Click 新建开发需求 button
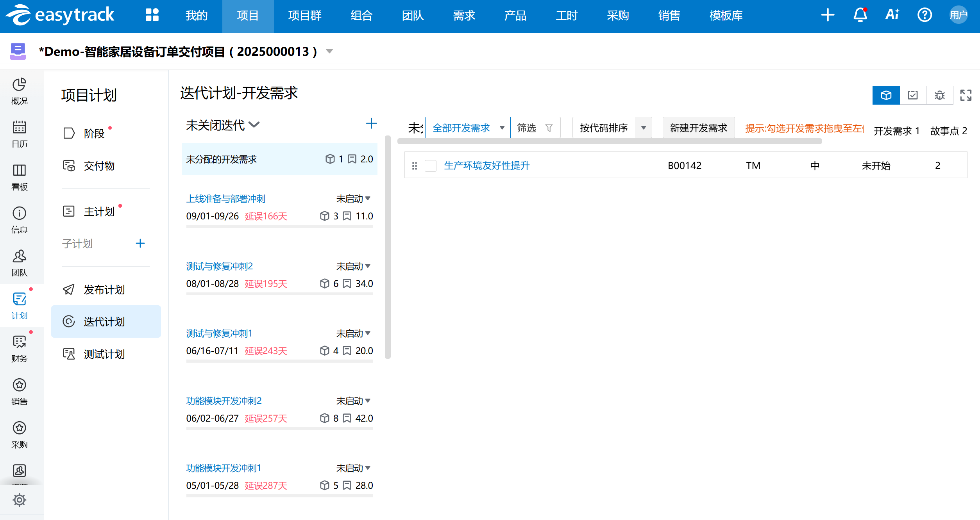The width and height of the screenshot is (980, 520). [x=698, y=128]
